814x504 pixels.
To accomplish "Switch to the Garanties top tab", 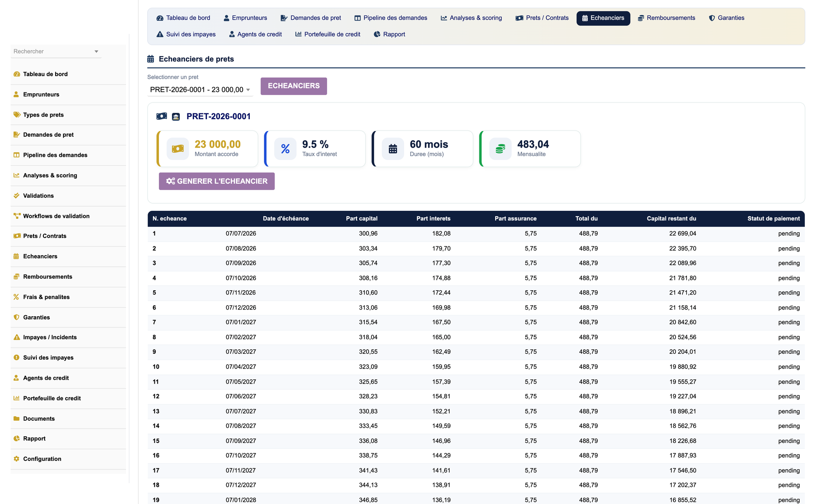I will click(727, 18).
